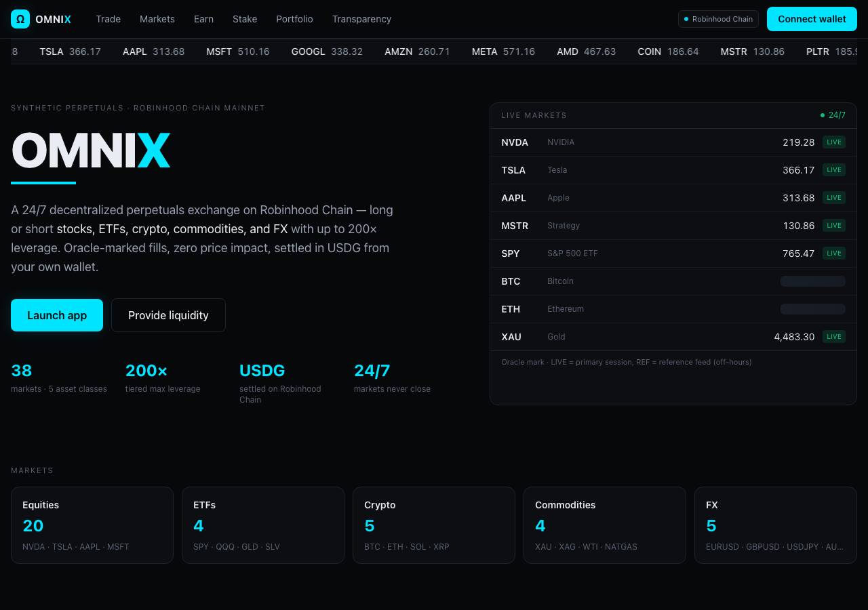The image size is (868, 610).
Task: Open the Crypto market category card
Action: point(434,525)
